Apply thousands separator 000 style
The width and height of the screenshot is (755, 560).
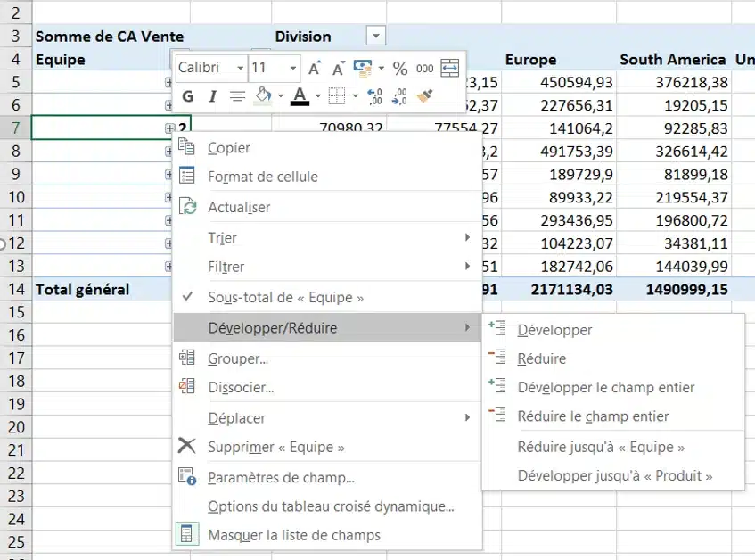tap(424, 69)
